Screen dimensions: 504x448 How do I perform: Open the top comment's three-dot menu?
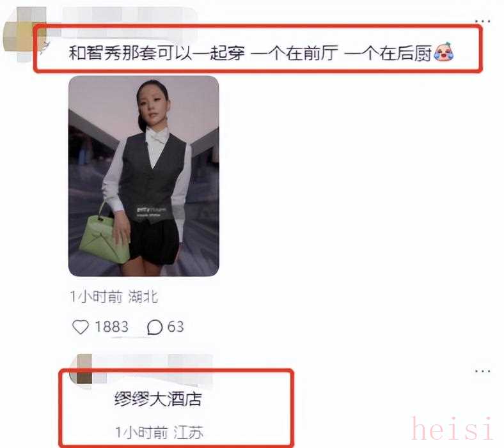(x=482, y=22)
